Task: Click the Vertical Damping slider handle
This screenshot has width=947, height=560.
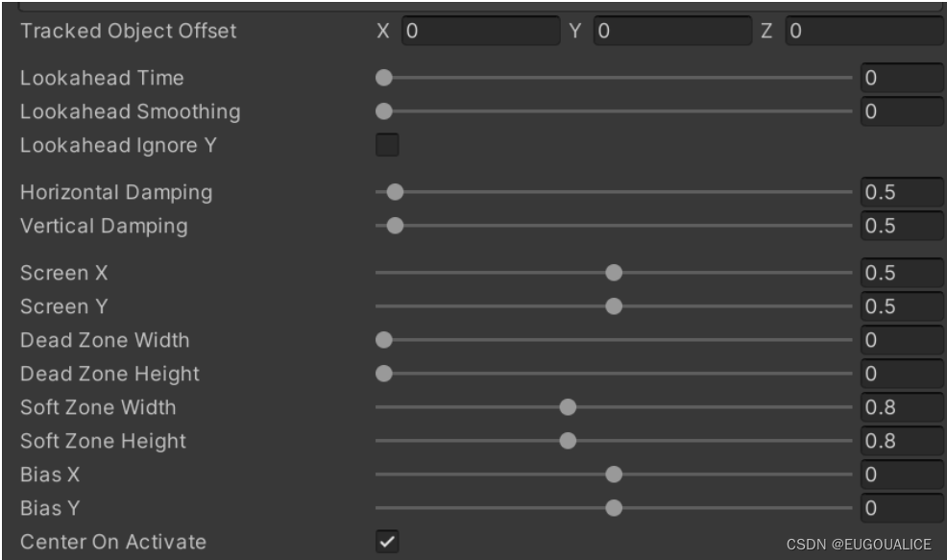Action: 395,226
